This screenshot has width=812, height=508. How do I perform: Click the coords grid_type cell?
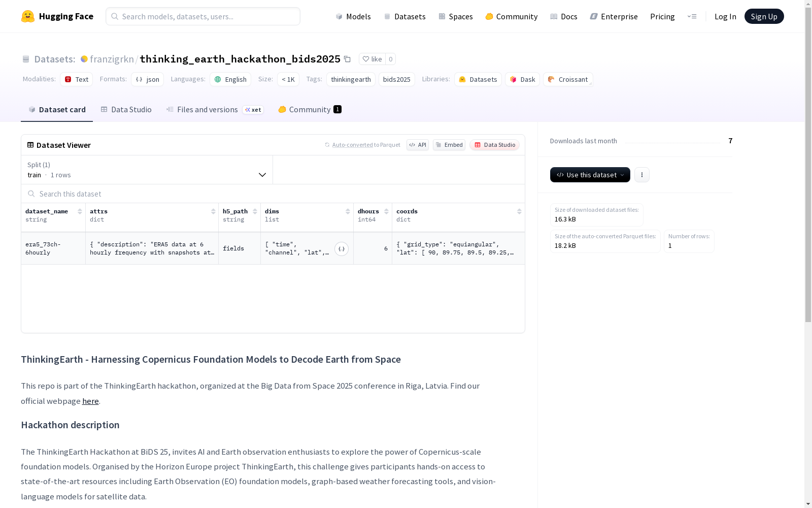tap(458, 248)
